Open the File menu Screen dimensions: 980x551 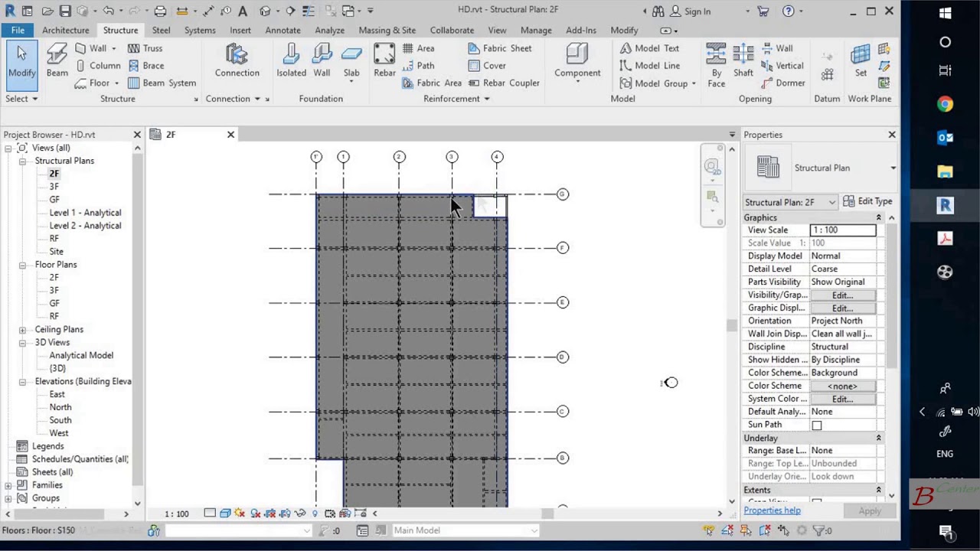18,30
